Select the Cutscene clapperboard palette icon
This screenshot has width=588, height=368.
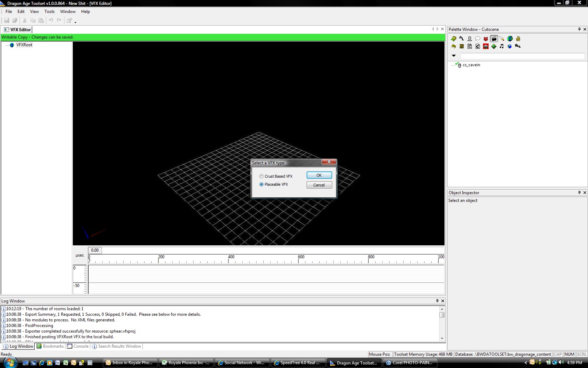click(494, 39)
